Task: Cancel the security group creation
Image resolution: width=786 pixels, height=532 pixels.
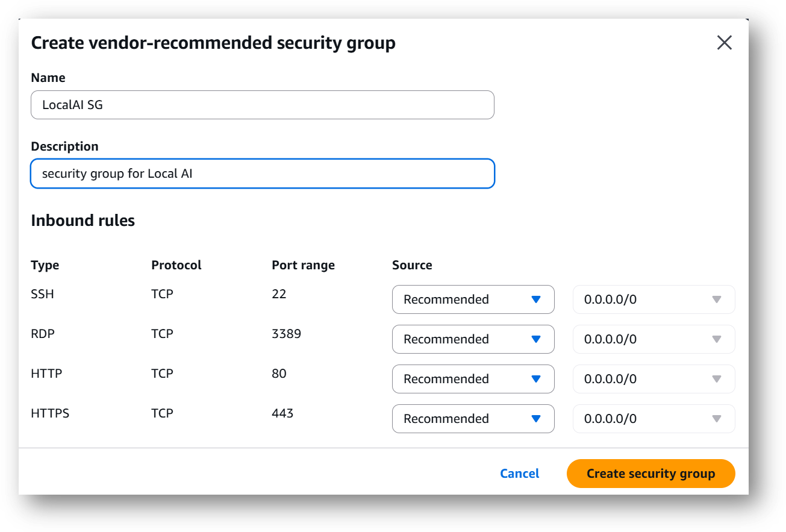Action: [519, 474]
